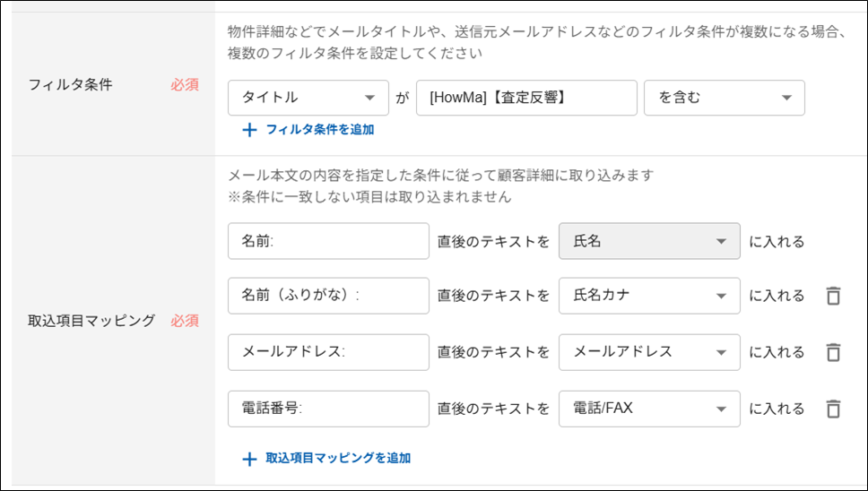Expand the 氏名カナ target field dropdown
This screenshot has width=868, height=491.
[649, 296]
